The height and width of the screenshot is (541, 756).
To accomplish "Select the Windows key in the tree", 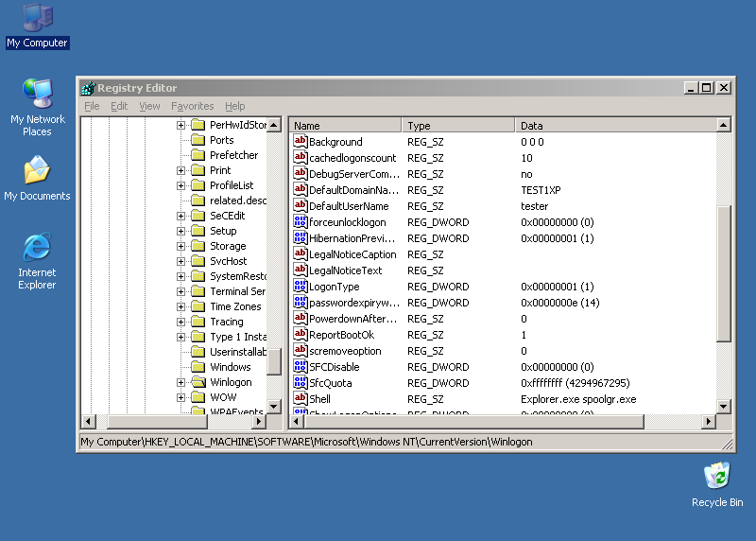I will [x=231, y=367].
